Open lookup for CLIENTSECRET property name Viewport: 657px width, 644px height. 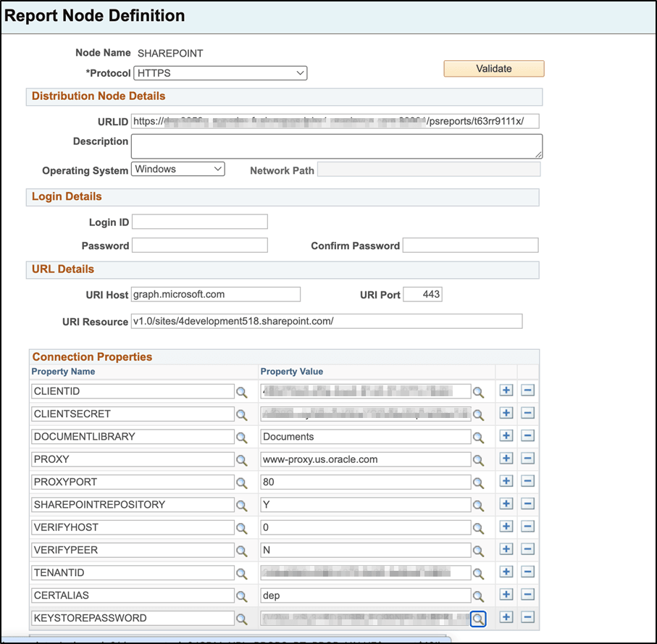(242, 415)
